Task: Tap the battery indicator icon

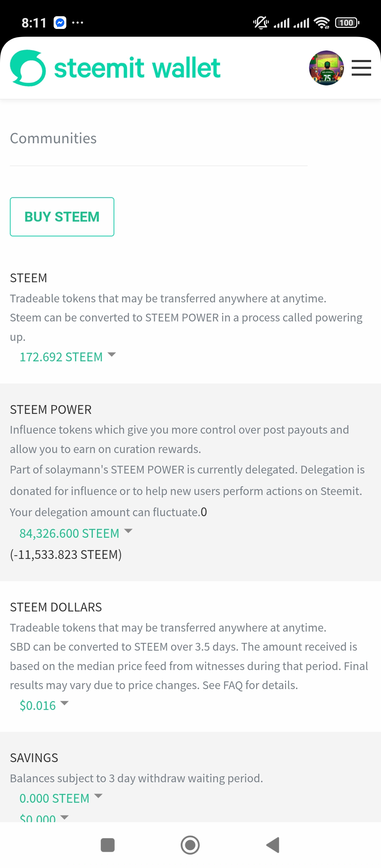Action: click(347, 23)
